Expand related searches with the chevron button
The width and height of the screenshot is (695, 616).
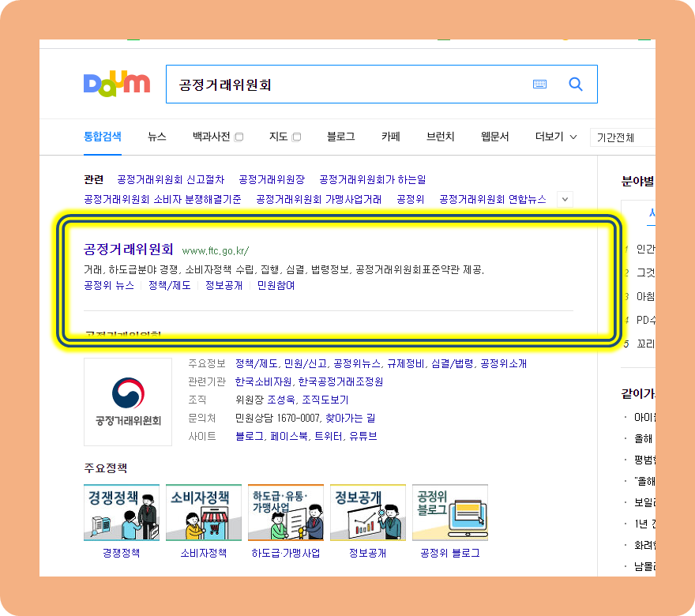tap(565, 200)
